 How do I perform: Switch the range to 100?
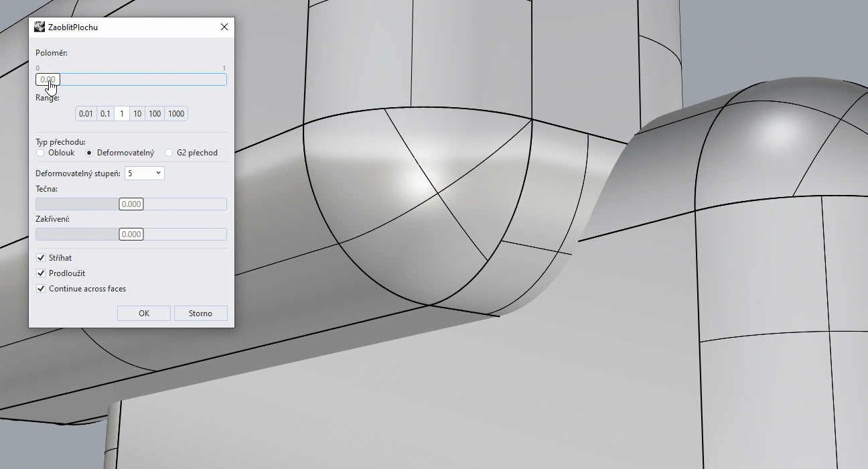tap(155, 114)
